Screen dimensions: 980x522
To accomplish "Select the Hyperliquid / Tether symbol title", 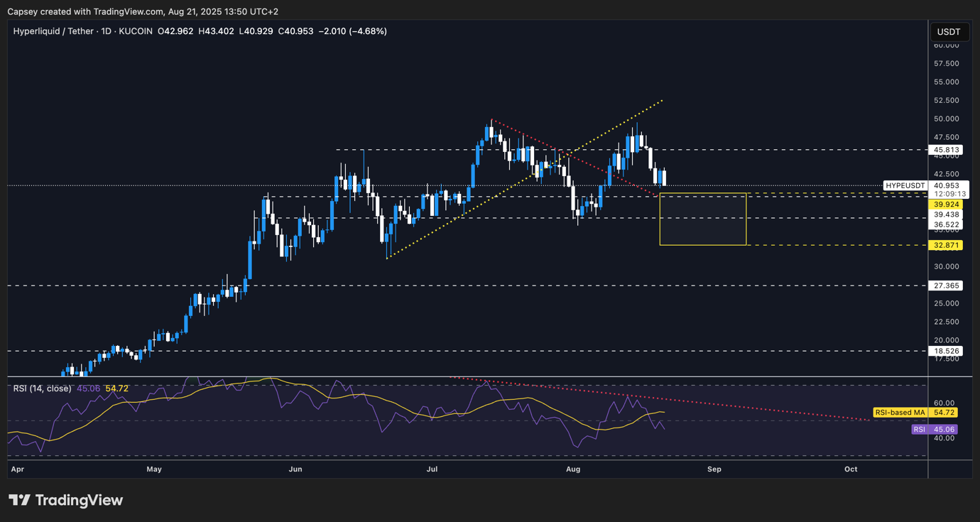I will [x=52, y=31].
